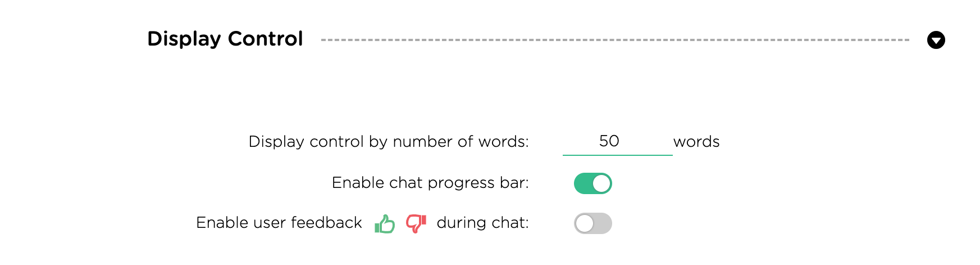Click the gray track of the feedback switch
This screenshot has height=265, width=980.
603,223
